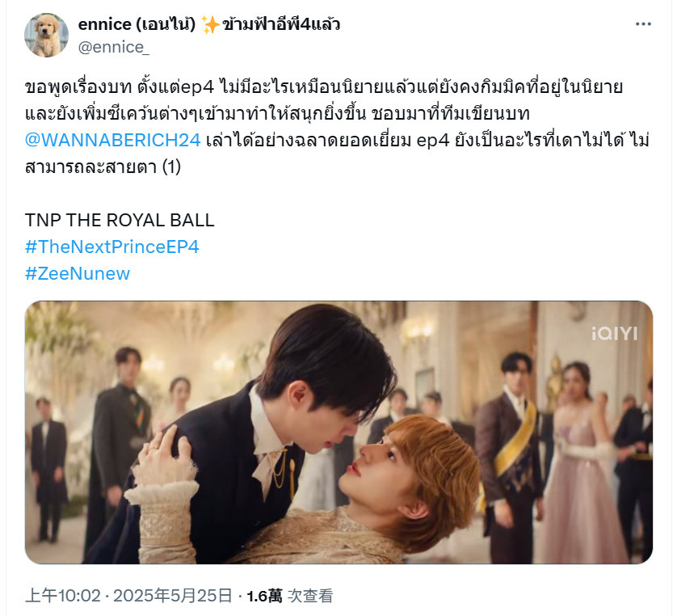673x616 pixels.
Task: Click the ข้ามฟ้าอีพี4แล้ว text in display name
Action: tap(281, 24)
